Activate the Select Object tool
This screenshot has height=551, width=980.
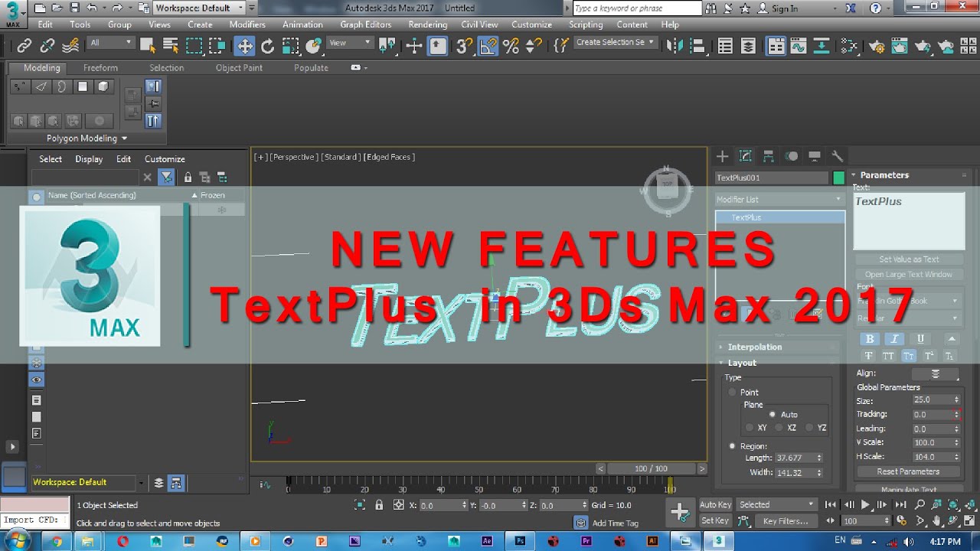(149, 46)
